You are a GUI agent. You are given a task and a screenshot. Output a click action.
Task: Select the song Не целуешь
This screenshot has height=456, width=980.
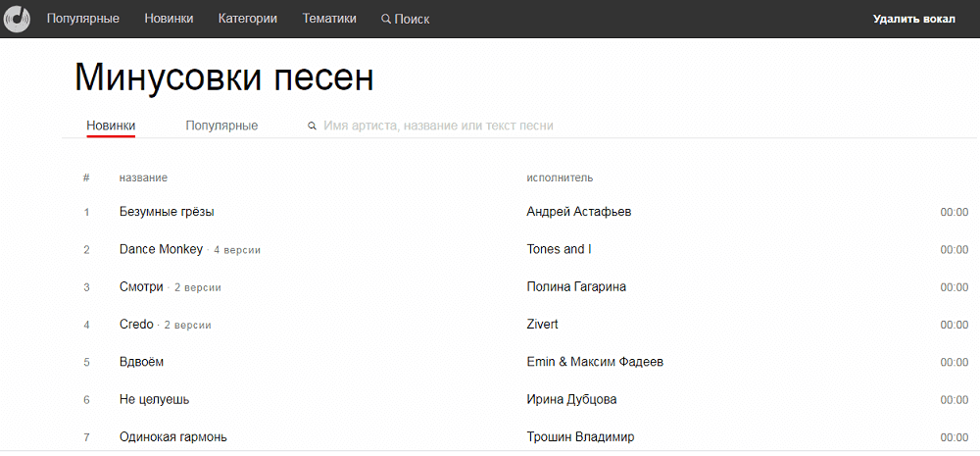(x=154, y=399)
